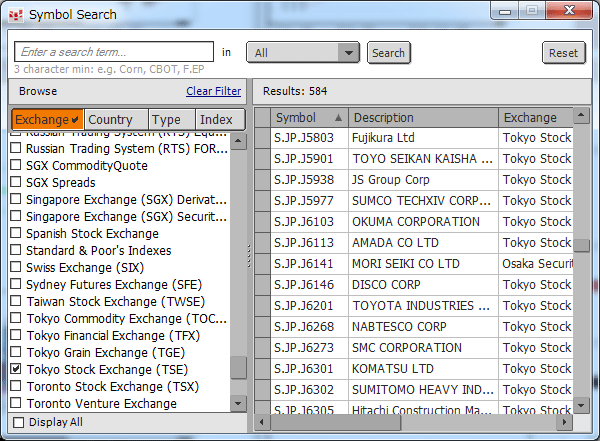
Task: Click the Reset button
Action: click(x=564, y=53)
